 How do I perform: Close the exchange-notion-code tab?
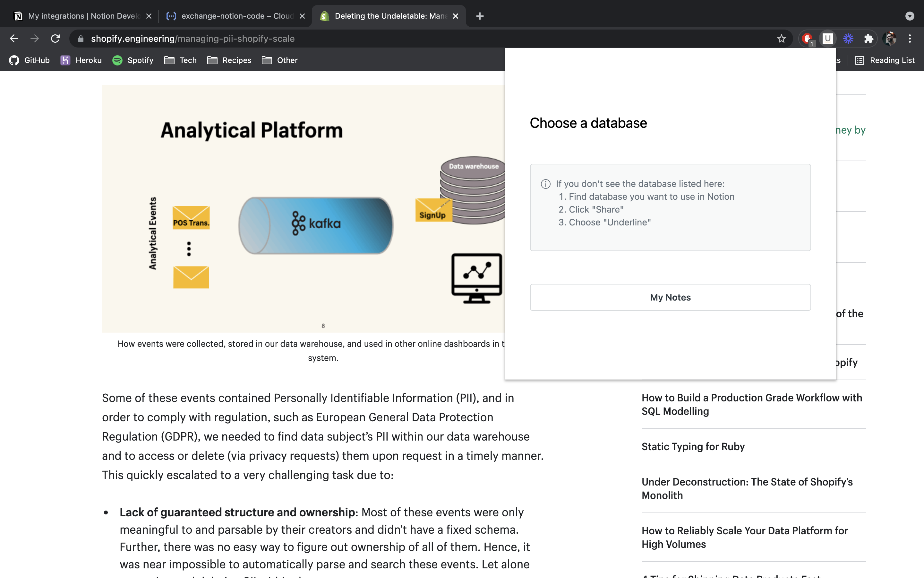(x=302, y=16)
